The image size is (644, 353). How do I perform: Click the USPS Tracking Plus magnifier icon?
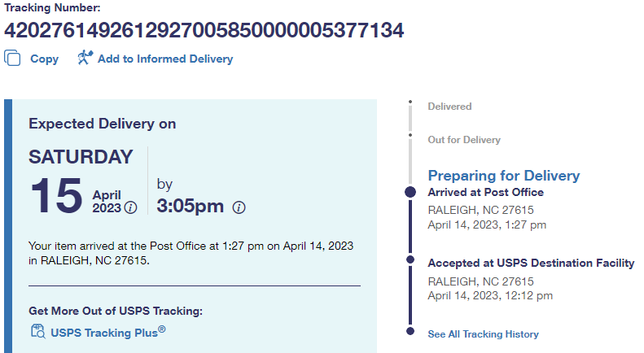click(37, 330)
